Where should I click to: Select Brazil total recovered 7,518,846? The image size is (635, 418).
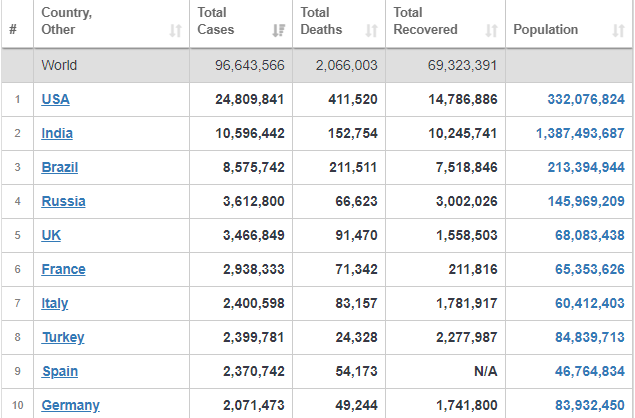467,167
